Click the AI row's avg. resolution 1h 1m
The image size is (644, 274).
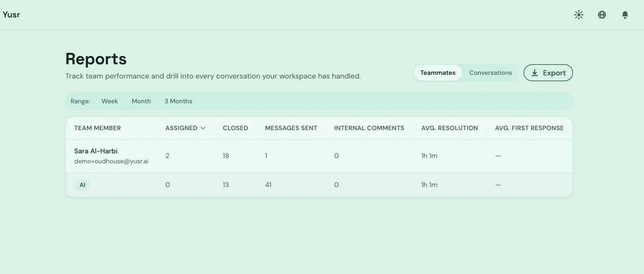click(429, 185)
